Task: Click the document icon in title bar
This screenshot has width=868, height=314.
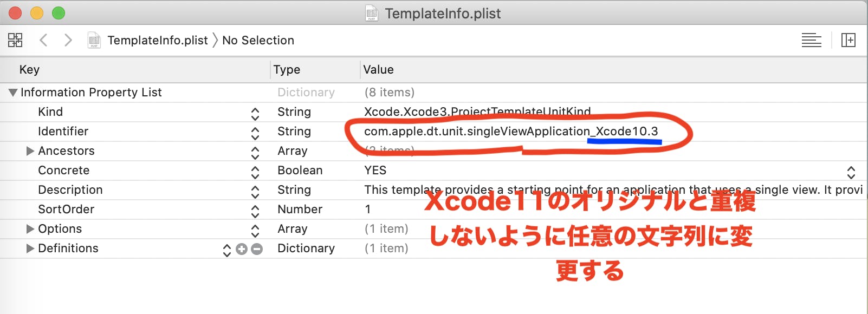Action: pos(372,13)
